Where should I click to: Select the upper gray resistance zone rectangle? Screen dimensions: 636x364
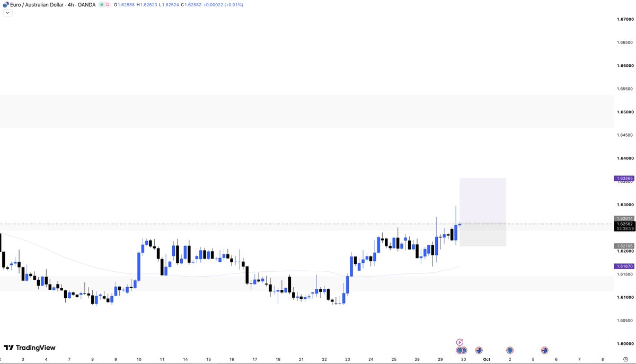coord(307,111)
